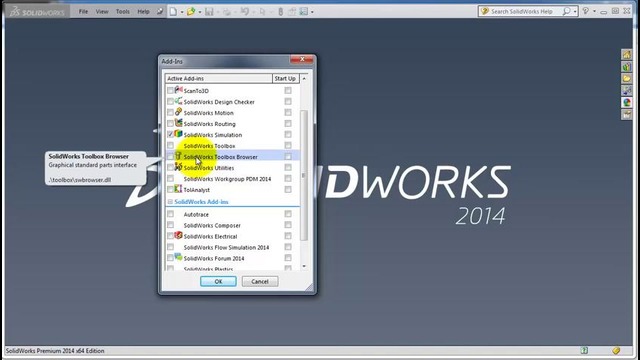This screenshot has height=360, width=640.
Task: Click the SolidWorks Simulation cube icon
Action: point(178,134)
